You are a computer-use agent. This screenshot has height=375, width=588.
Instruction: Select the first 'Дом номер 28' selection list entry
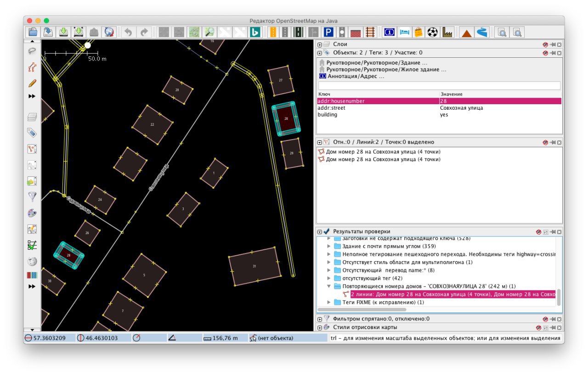coord(383,152)
